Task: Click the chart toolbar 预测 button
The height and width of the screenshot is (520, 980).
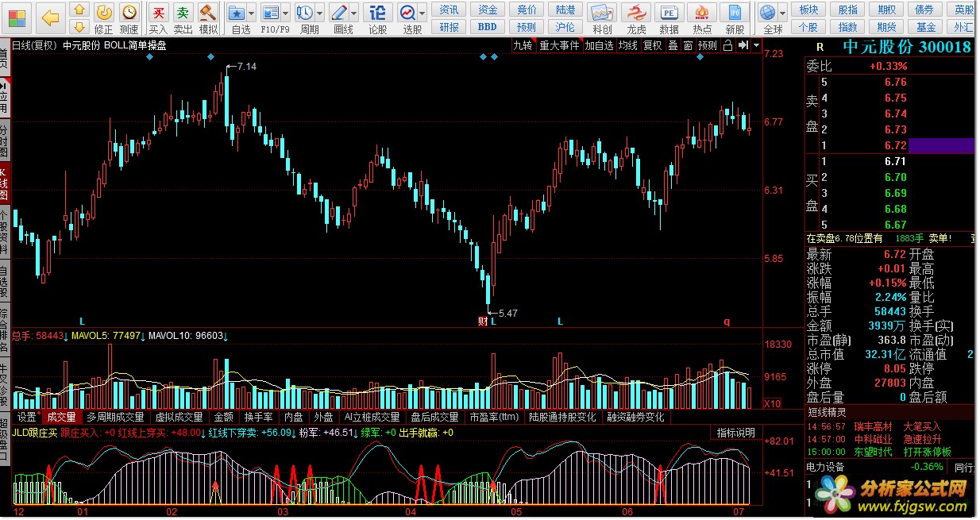Action: (x=708, y=45)
